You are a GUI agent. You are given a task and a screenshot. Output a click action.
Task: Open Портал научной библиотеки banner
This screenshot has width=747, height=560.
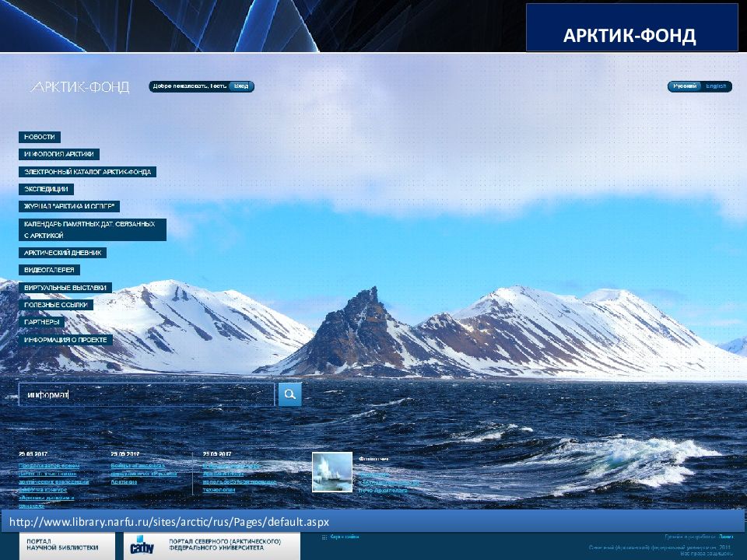coord(67,546)
